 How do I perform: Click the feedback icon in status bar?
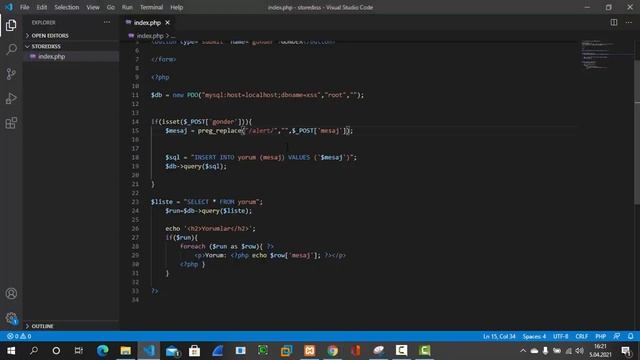tap(617, 336)
